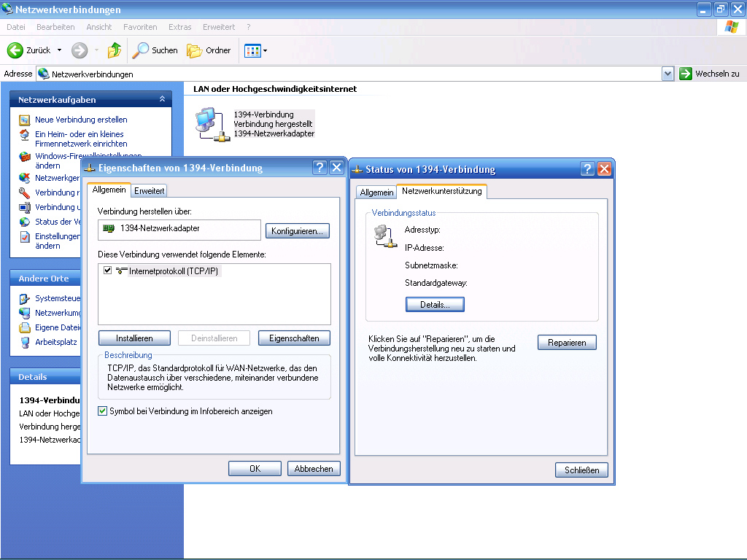This screenshot has width=747, height=560.
Task: Toggle the Internetprotokoll (TCP/IP) checkbox
Action: (x=108, y=271)
